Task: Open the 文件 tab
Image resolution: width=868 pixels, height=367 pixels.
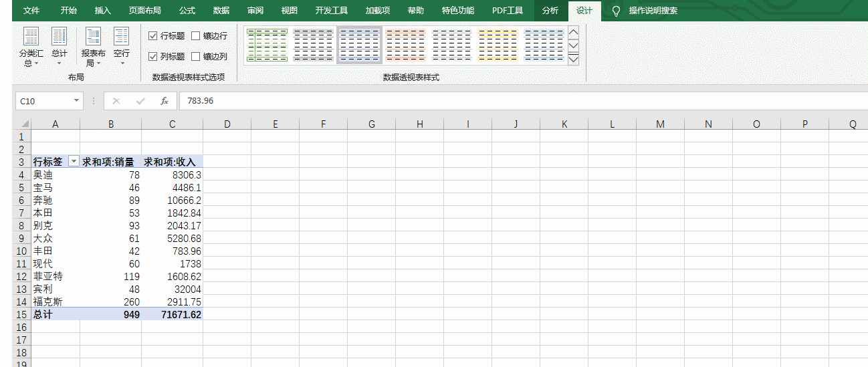Action: click(x=31, y=11)
